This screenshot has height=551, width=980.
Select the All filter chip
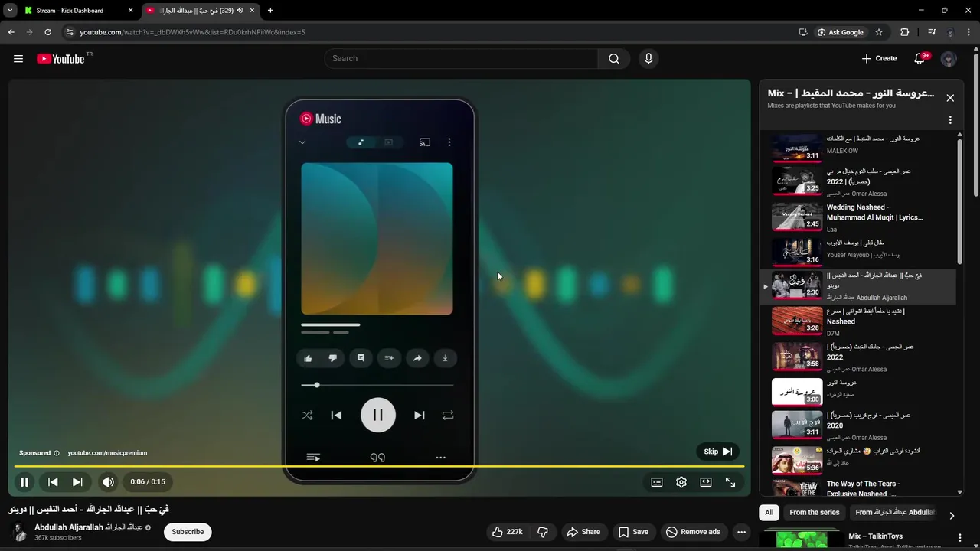[x=769, y=513]
